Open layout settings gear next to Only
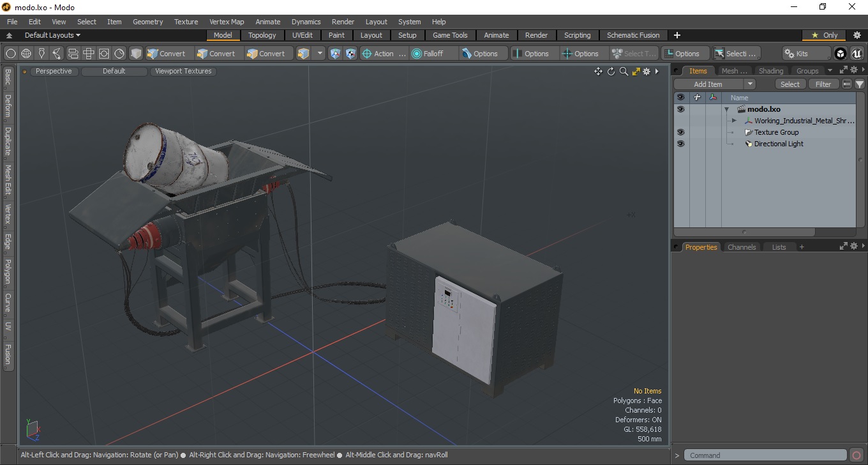Screen dimensions: 868x465 (x=857, y=35)
